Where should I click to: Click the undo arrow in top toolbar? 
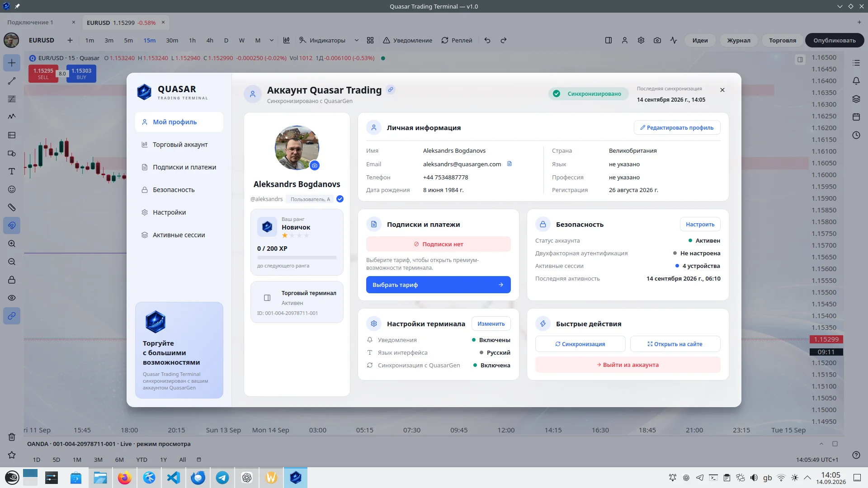(x=487, y=40)
